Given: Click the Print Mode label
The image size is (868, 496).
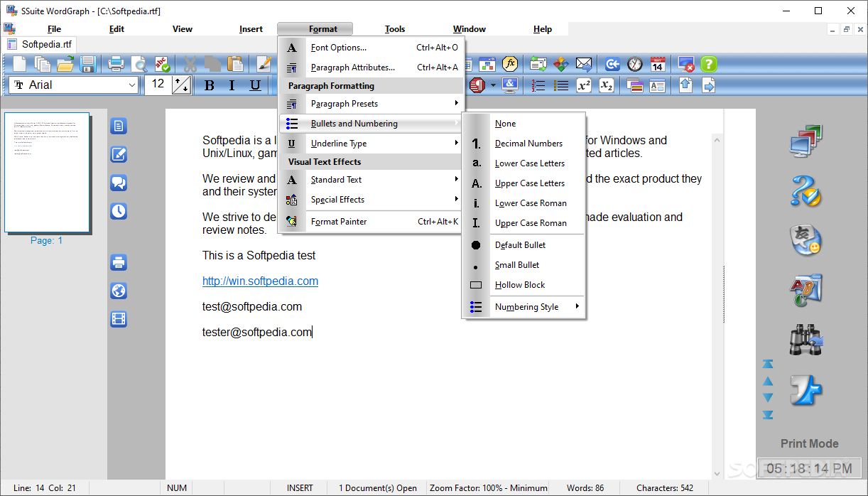Looking at the screenshot, I should click(x=809, y=443).
